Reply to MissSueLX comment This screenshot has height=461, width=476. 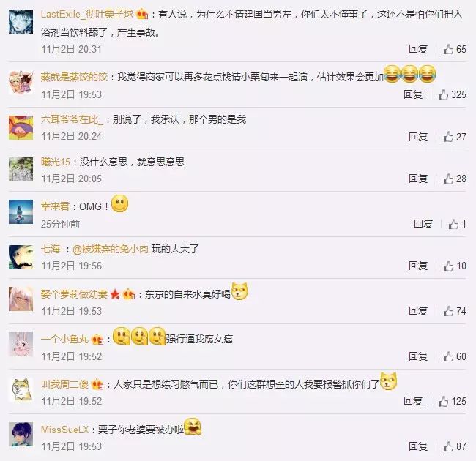(x=418, y=446)
